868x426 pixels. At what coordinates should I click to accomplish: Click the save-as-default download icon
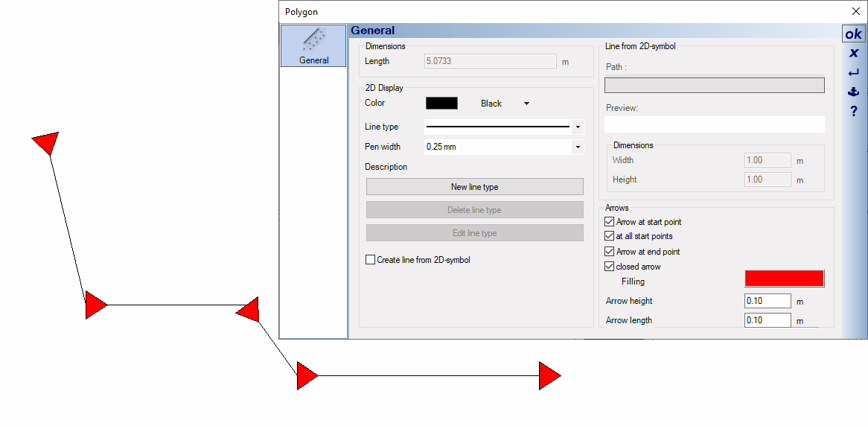[x=853, y=92]
